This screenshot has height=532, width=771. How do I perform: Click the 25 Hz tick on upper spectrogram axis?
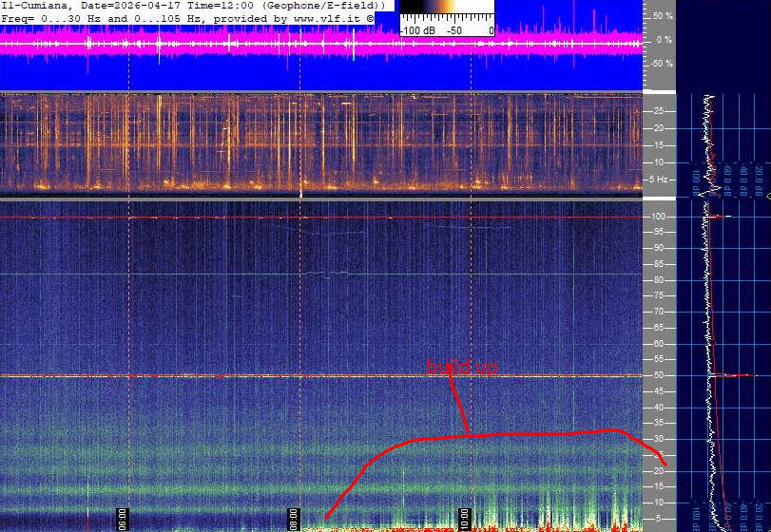(x=657, y=111)
